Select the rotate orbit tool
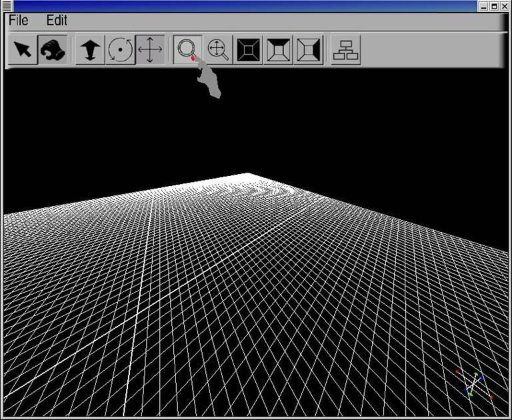Image resolution: width=512 pixels, height=420 pixels. pyautogui.click(x=120, y=49)
